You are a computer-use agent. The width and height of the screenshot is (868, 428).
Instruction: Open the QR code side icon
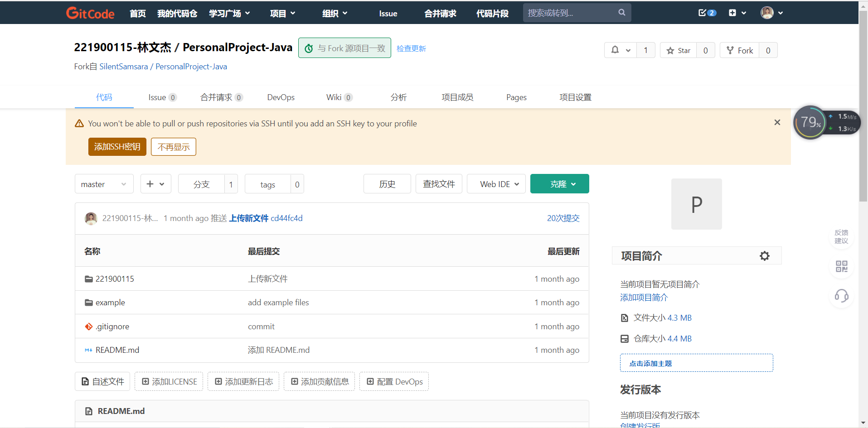point(841,266)
